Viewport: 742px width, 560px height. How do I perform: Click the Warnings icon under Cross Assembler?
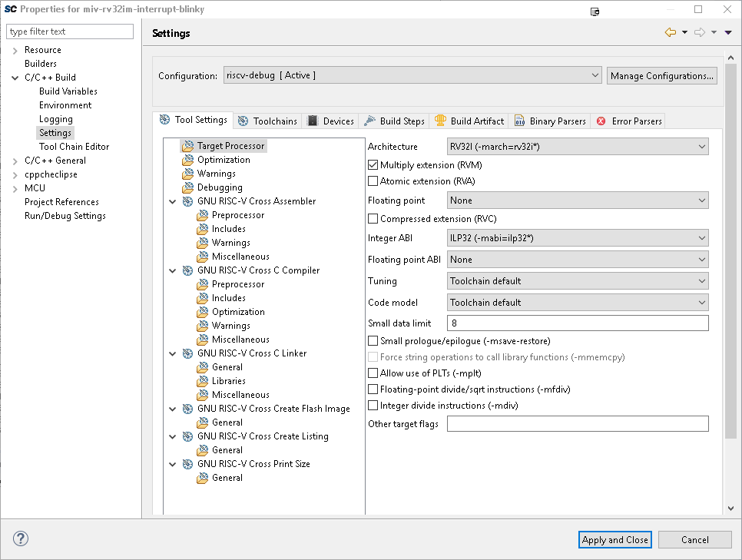click(203, 243)
